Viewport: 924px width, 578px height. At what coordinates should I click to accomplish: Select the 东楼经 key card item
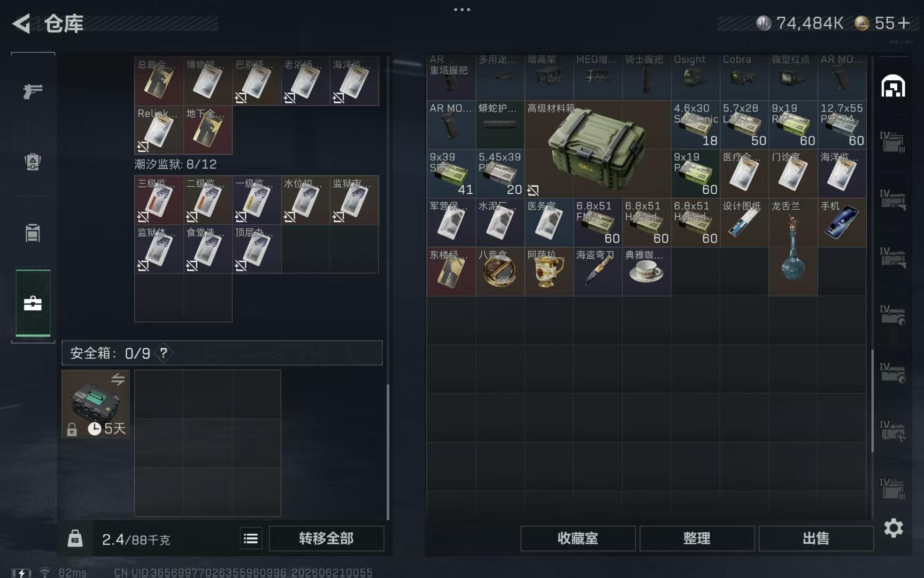[451, 272]
